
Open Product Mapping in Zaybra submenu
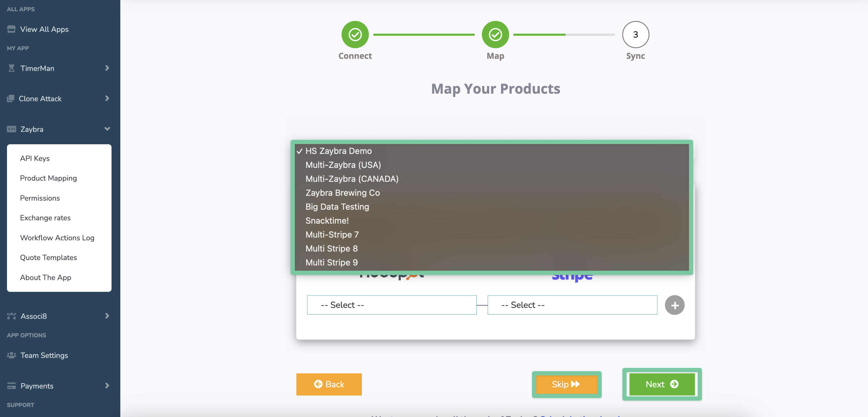(48, 178)
